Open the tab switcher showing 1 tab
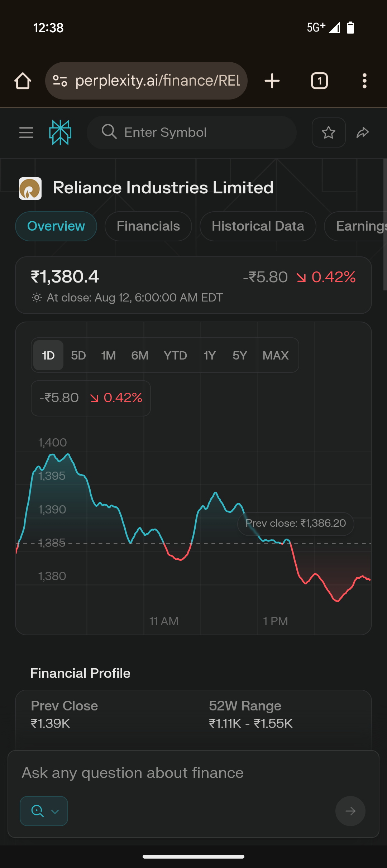The height and width of the screenshot is (868, 387). tap(319, 81)
